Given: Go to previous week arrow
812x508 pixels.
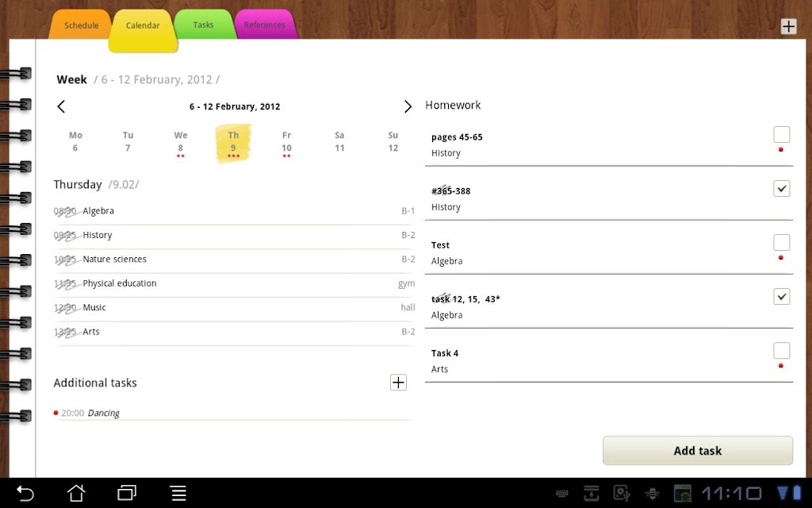Looking at the screenshot, I should tap(61, 107).
